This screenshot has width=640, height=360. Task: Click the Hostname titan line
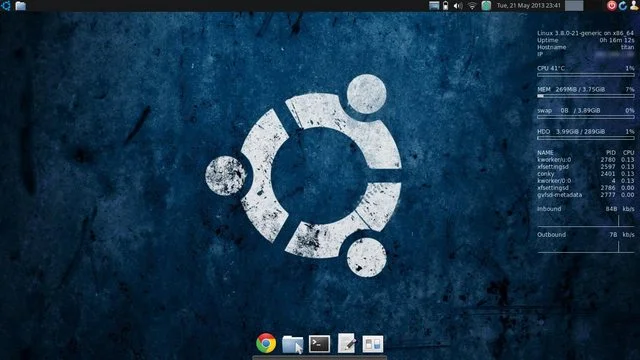pos(585,47)
